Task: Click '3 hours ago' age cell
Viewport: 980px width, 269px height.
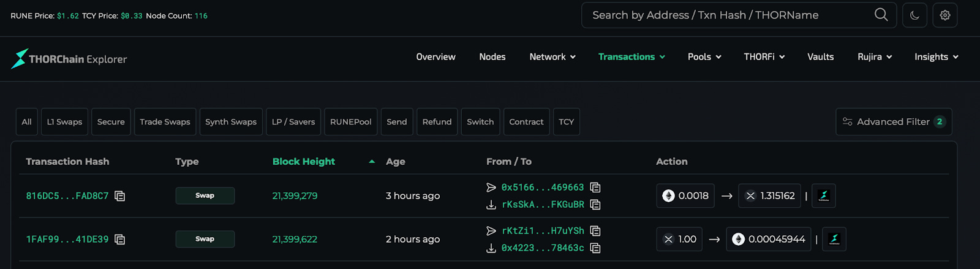Action: (413, 196)
